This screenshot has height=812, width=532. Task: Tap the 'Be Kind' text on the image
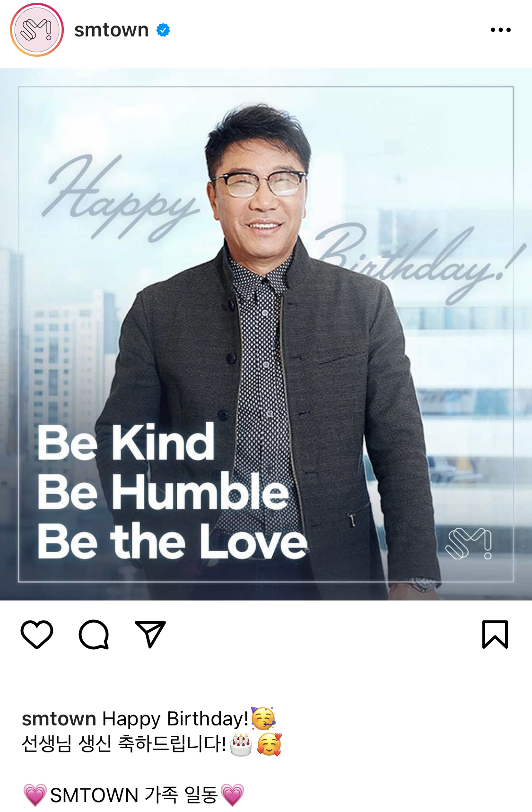point(126,442)
